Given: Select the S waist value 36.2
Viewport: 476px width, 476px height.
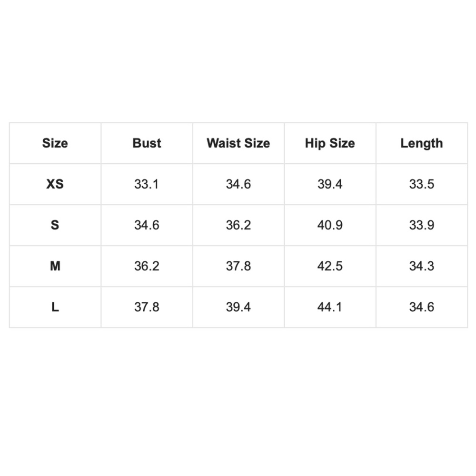Looking at the screenshot, I should click(x=238, y=225).
